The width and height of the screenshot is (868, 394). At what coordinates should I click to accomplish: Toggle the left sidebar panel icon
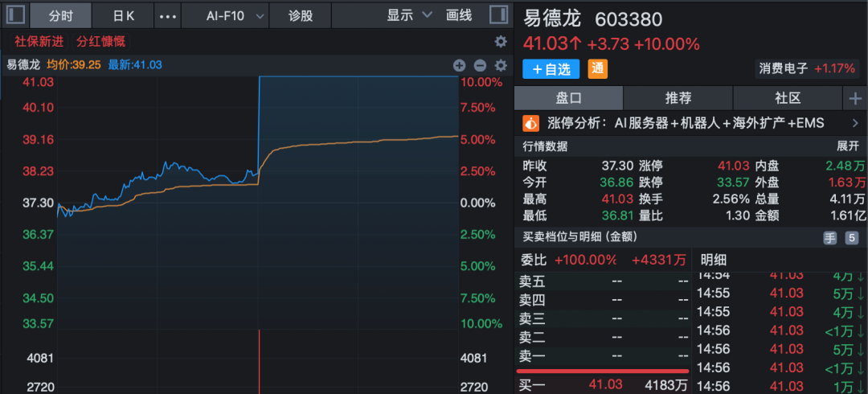coord(15,15)
